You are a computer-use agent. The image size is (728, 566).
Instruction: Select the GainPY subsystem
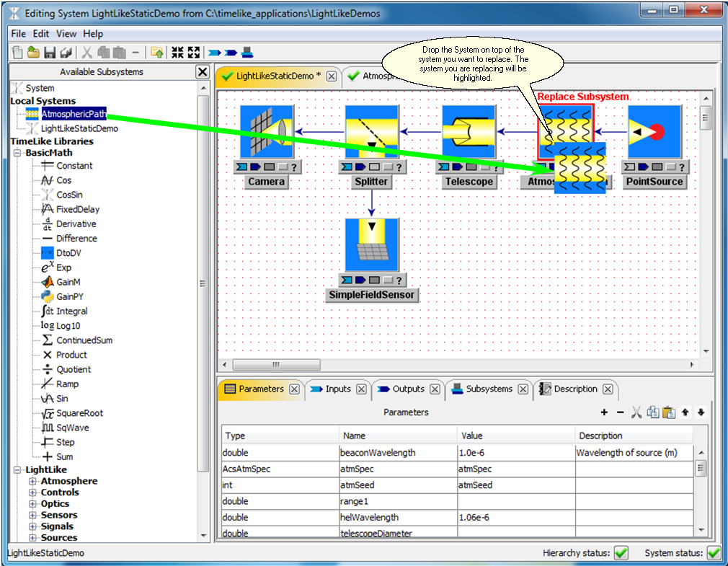click(70, 296)
